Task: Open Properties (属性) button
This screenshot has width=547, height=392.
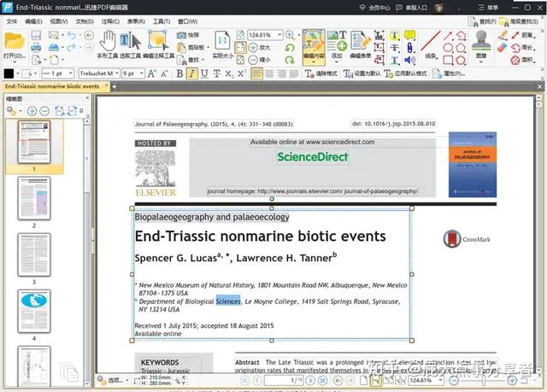Action: pyautogui.click(x=449, y=73)
